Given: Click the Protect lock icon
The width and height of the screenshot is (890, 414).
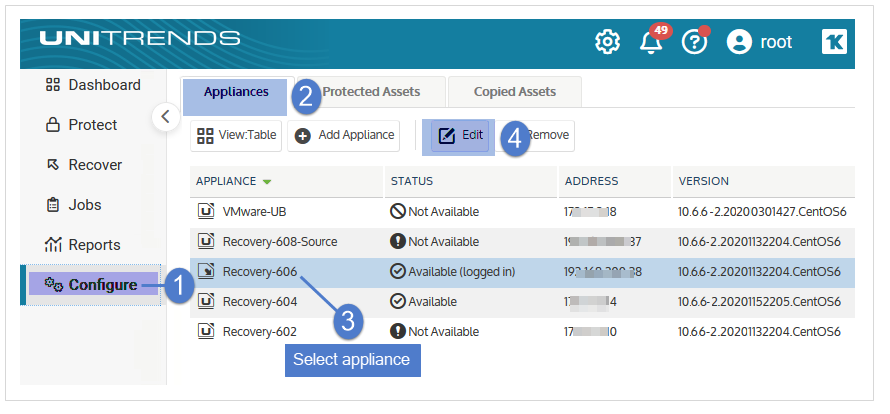Looking at the screenshot, I should (x=53, y=125).
